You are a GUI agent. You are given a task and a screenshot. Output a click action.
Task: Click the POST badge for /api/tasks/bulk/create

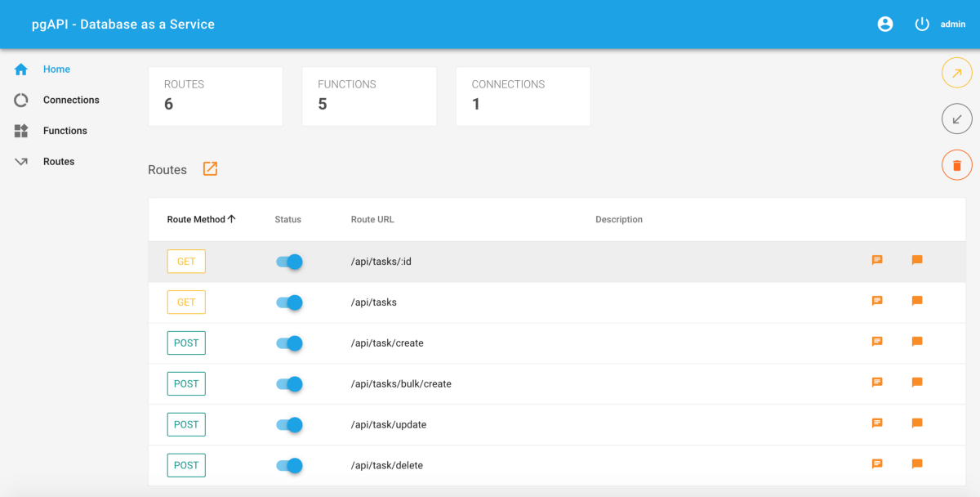(186, 384)
